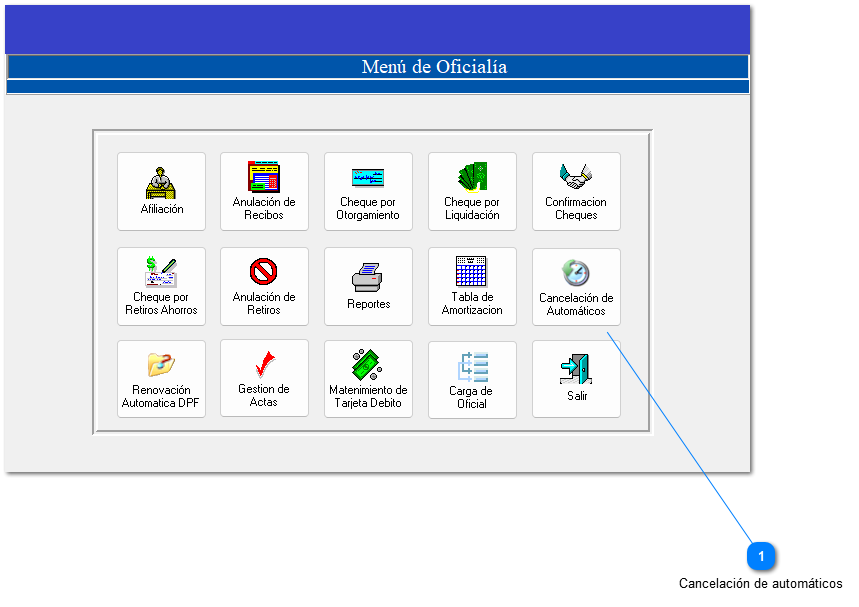Image resolution: width=859 pixels, height=607 pixels.
Task: Open Cheque por Otorgamiento
Action: [368, 191]
